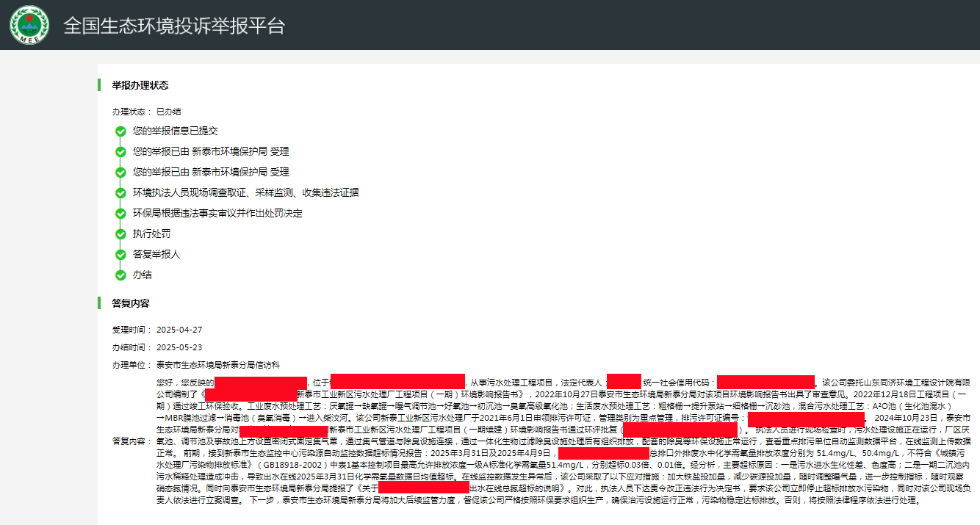This screenshot has width=980, height=525.
Task: Click the 办结时间 date 2025-05-23
Action: tap(179, 347)
